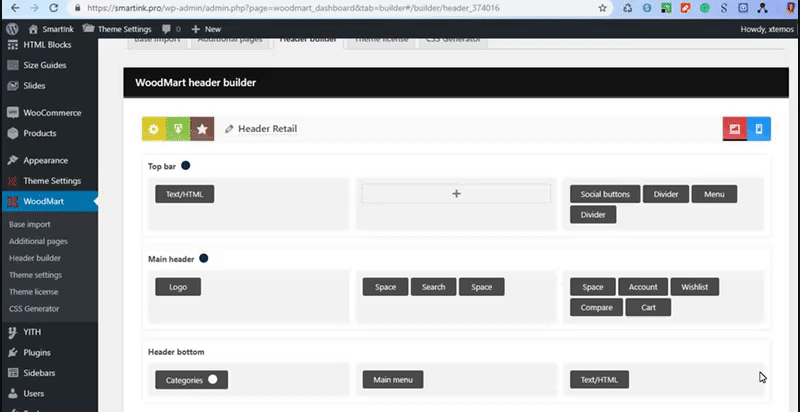Bookmark page with star icon
The height and width of the screenshot is (412, 800).
[x=603, y=8]
